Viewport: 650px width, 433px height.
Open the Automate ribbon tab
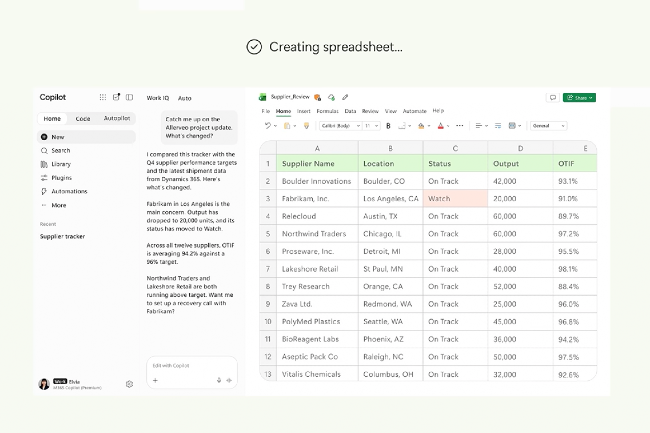click(x=415, y=111)
